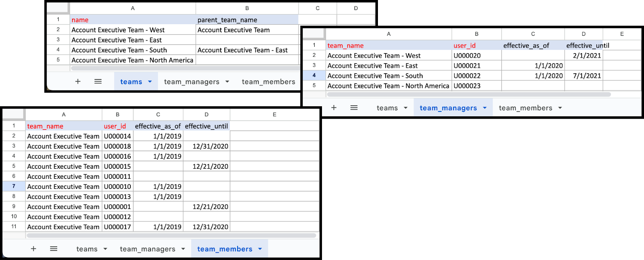Open all sheets list in the teams window
This screenshot has height=260, width=644.
click(x=98, y=81)
